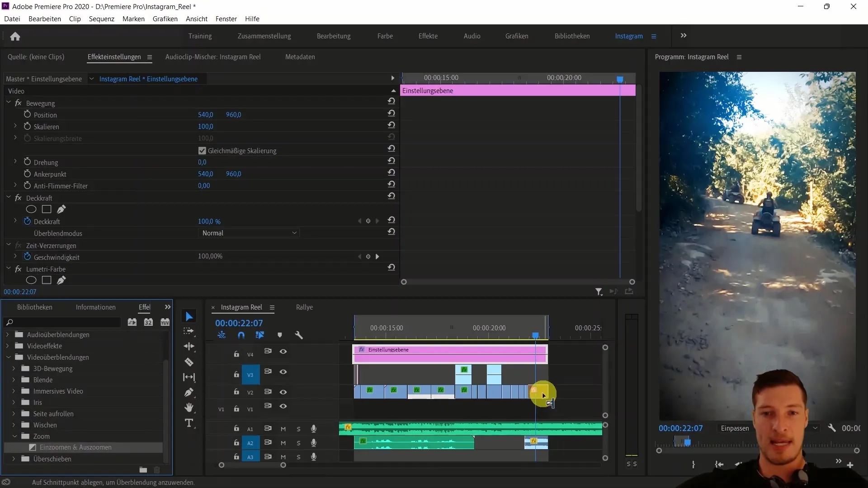Reset the Ankerpunkt parameter
Viewport: 868px width, 488px height.
[392, 173]
